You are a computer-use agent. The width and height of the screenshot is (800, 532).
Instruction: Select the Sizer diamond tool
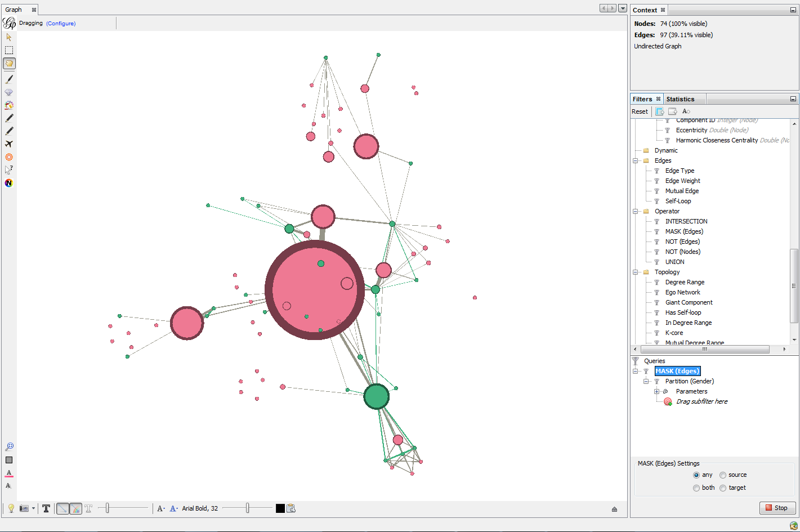pos(9,92)
